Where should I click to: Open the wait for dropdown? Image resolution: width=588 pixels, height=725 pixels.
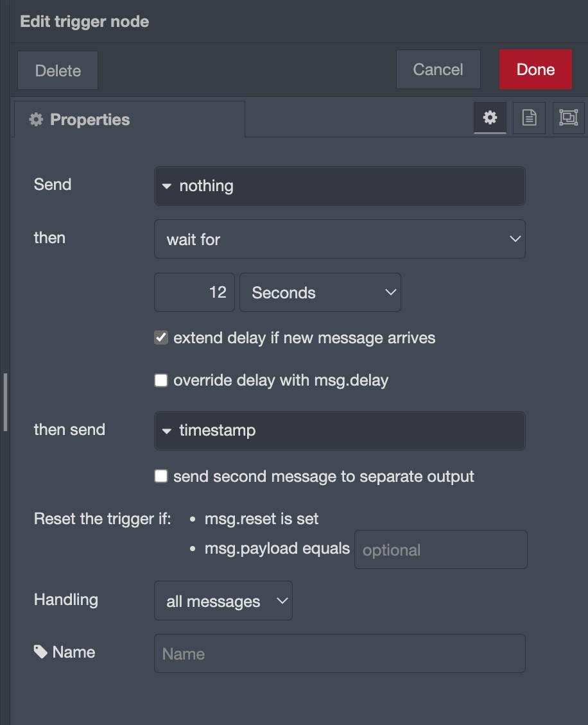pyautogui.click(x=340, y=239)
